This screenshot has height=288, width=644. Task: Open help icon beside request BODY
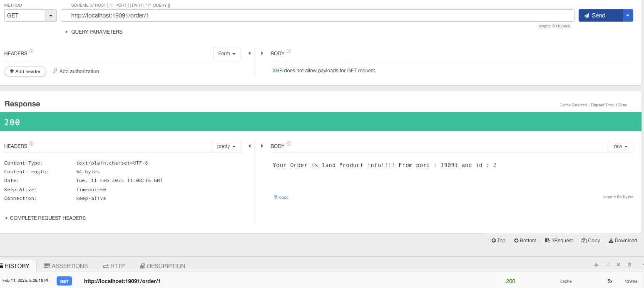[x=289, y=52]
